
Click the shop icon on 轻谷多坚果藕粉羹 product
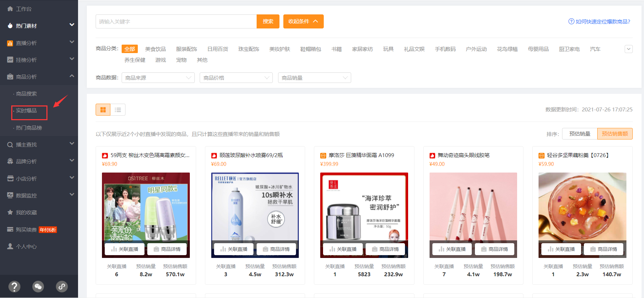pyautogui.click(x=541, y=155)
